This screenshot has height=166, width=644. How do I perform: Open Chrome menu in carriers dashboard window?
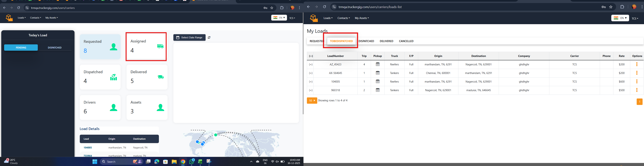(x=299, y=8)
